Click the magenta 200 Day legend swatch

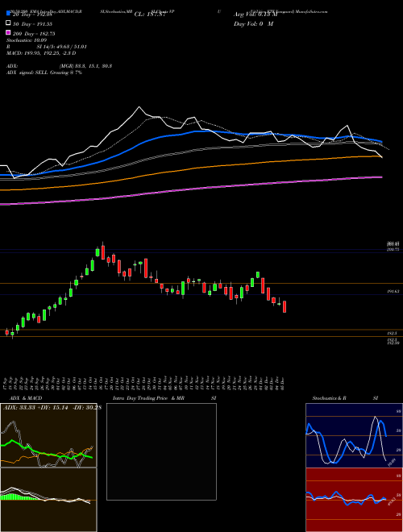[9, 32]
